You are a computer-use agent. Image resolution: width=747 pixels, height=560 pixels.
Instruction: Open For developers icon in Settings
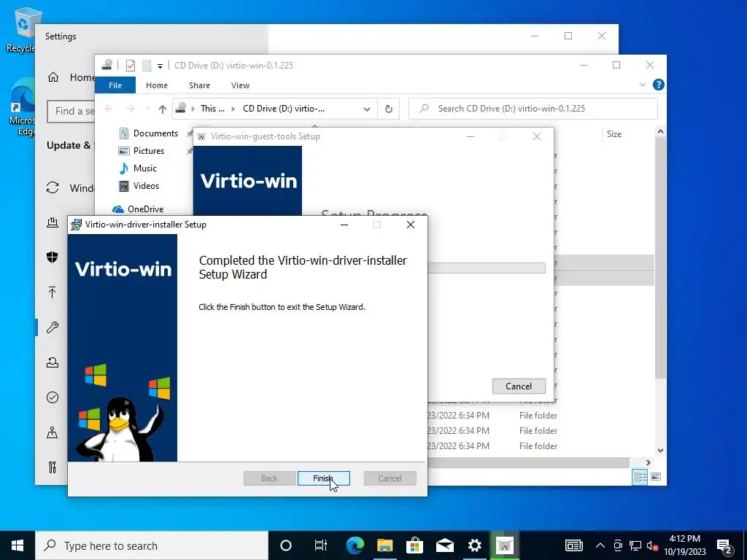53,467
